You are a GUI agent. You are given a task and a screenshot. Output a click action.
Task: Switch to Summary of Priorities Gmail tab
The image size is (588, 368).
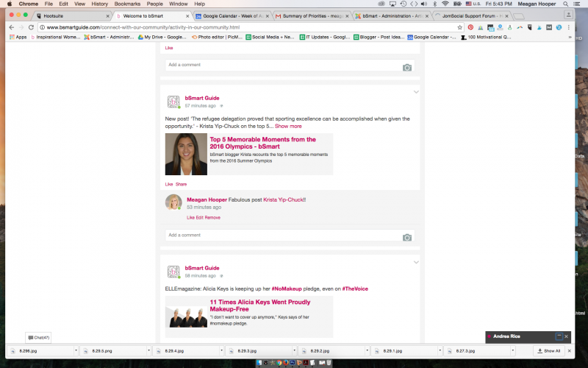[x=311, y=15]
